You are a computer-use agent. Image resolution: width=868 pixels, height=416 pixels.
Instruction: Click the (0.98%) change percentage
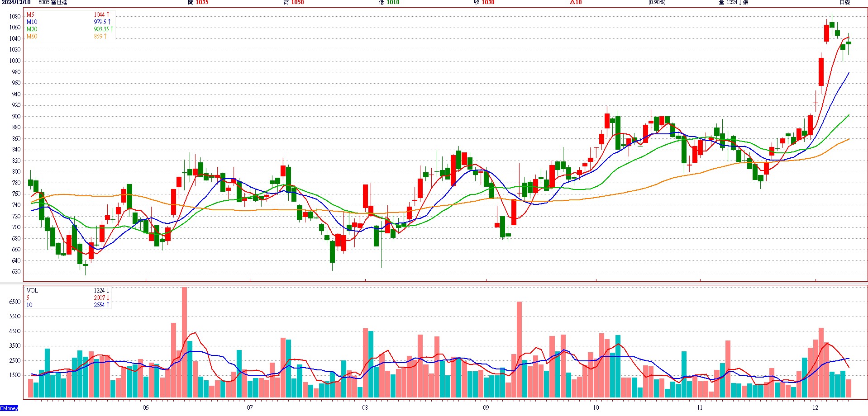coord(657,2)
